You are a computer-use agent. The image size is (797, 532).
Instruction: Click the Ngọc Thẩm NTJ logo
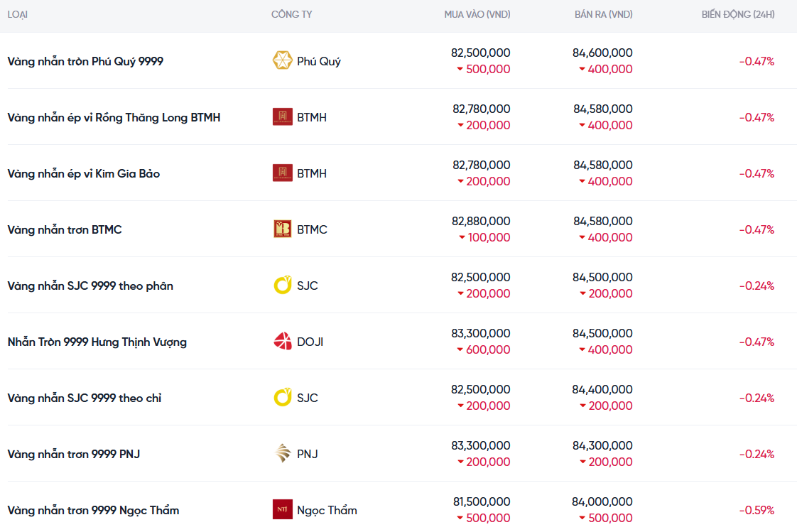click(x=282, y=510)
